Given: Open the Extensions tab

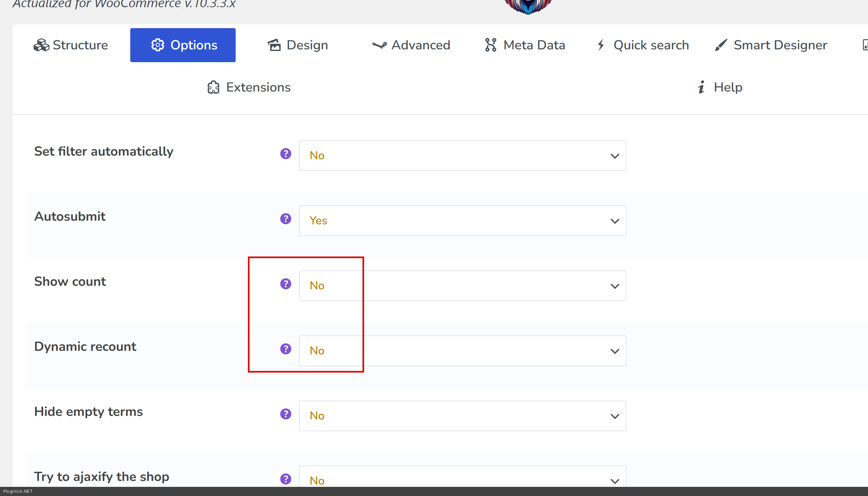Looking at the screenshot, I should tap(249, 87).
